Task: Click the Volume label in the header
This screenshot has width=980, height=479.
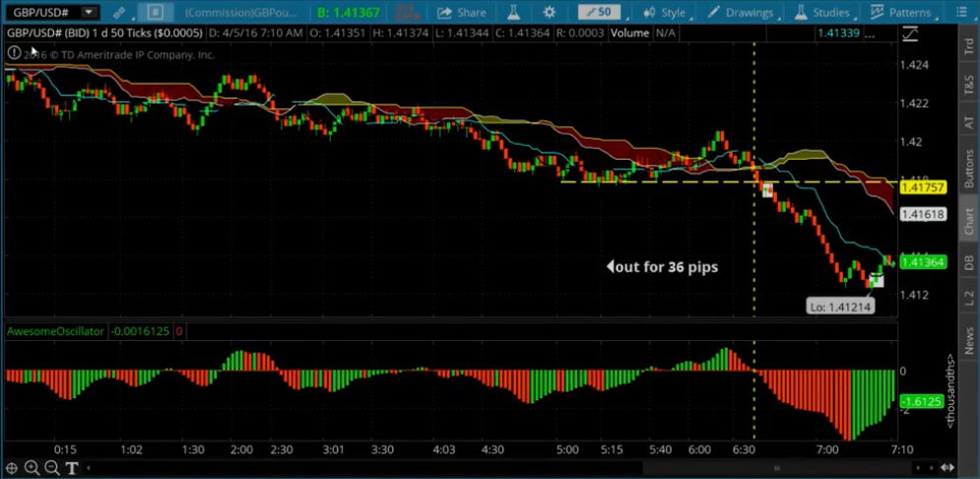Action: [629, 34]
